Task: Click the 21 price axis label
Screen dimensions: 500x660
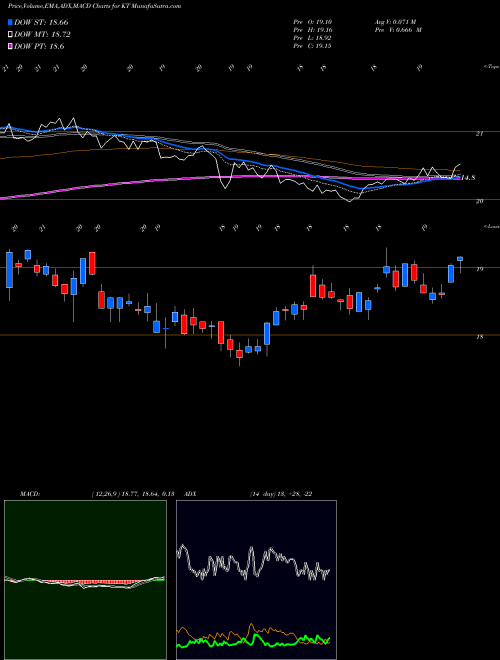Action: (479, 134)
